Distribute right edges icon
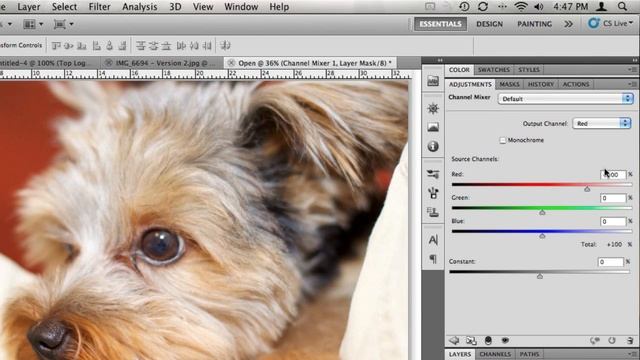Screen dimensions: 640x360 click(207, 46)
